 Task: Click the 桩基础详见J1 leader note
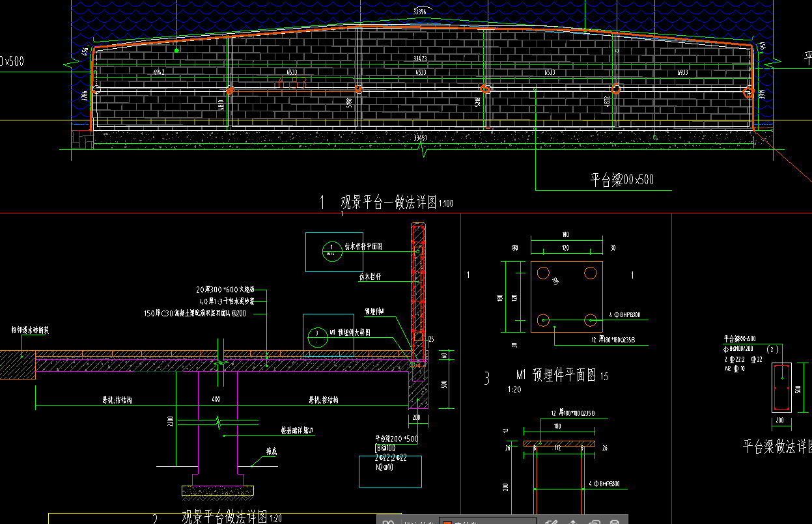tap(297, 430)
